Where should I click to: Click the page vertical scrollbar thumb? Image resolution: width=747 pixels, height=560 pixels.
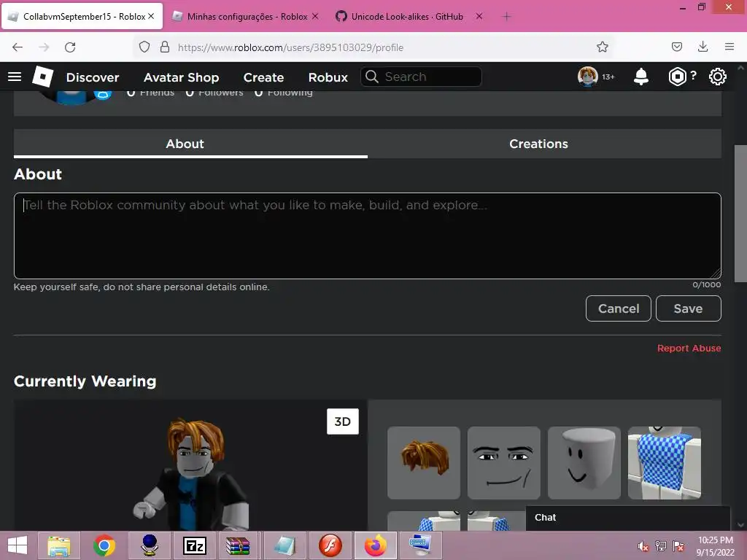[740, 214]
